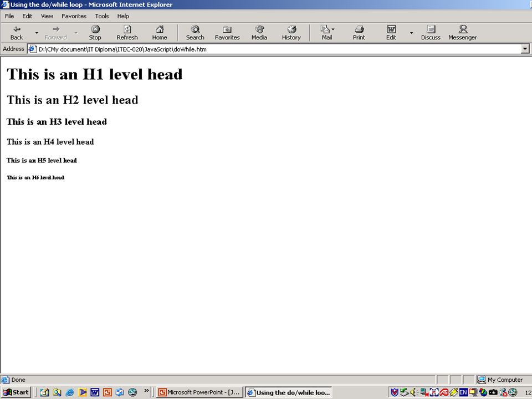The width and height of the screenshot is (532, 399).
Task: Edit the page with Word Edit button
Action: [391, 33]
